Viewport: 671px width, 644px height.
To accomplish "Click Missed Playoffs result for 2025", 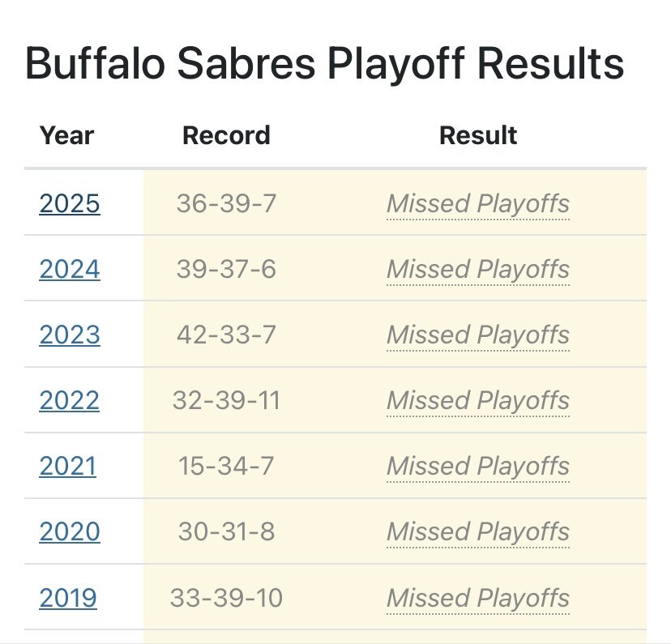I will pos(478,204).
